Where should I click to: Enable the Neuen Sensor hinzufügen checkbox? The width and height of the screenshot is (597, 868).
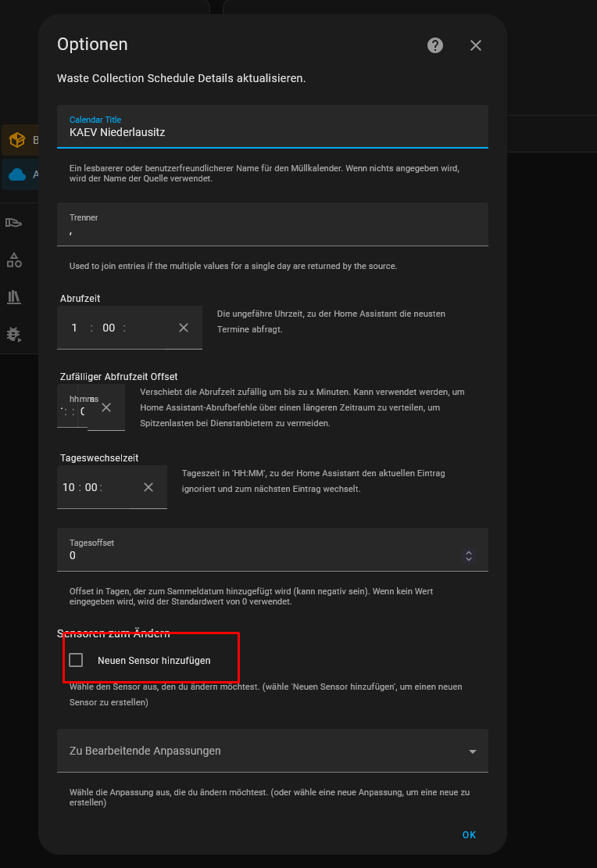tap(76, 660)
